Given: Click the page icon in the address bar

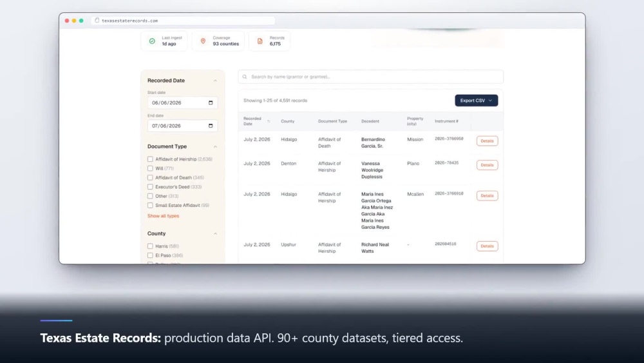Looking at the screenshot, I should [x=97, y=20].
